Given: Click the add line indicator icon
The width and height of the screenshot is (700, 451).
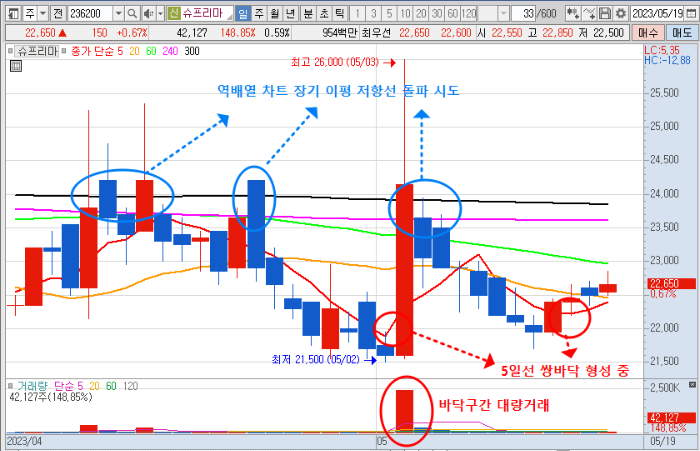Looking at the screenshot, I should coord(589,14).
